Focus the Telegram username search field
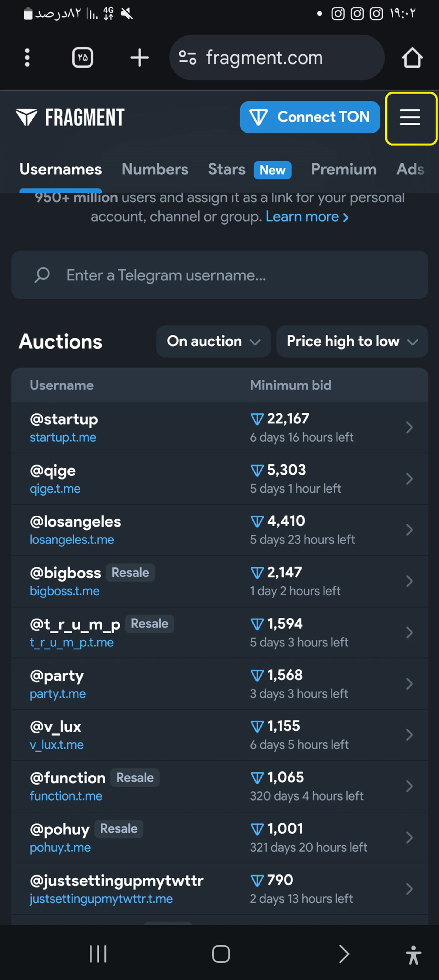The height and width of the screenshot is (980, 439). 220,275
